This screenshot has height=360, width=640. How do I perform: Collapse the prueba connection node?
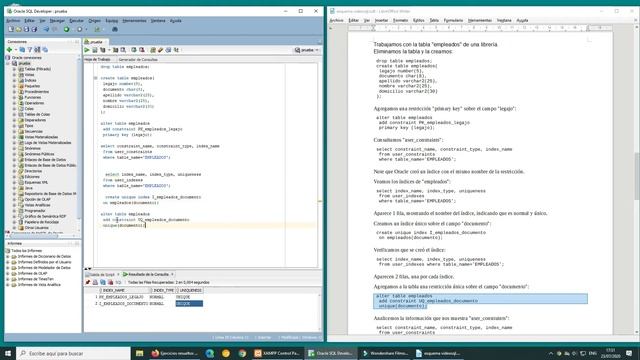tap(8, 64)
